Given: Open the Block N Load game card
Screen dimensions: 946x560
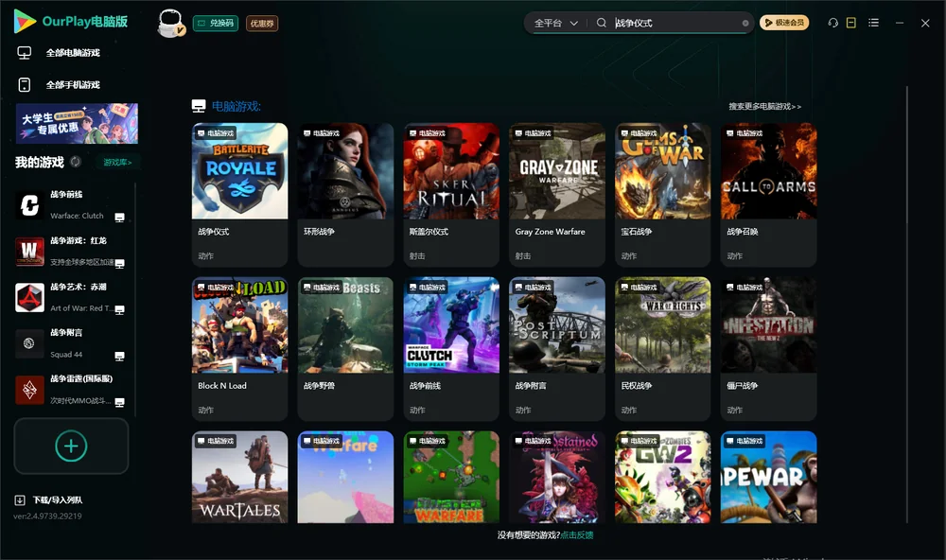Looking at the screenshot, I should click(239, 348).
